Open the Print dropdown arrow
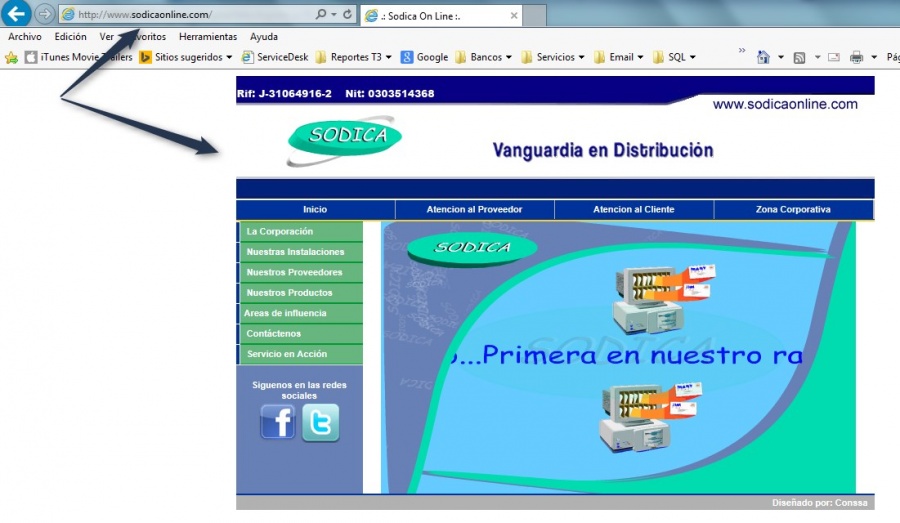Viewport: 900px width, 523px height. pyautogui.click(x=874, y=57)
